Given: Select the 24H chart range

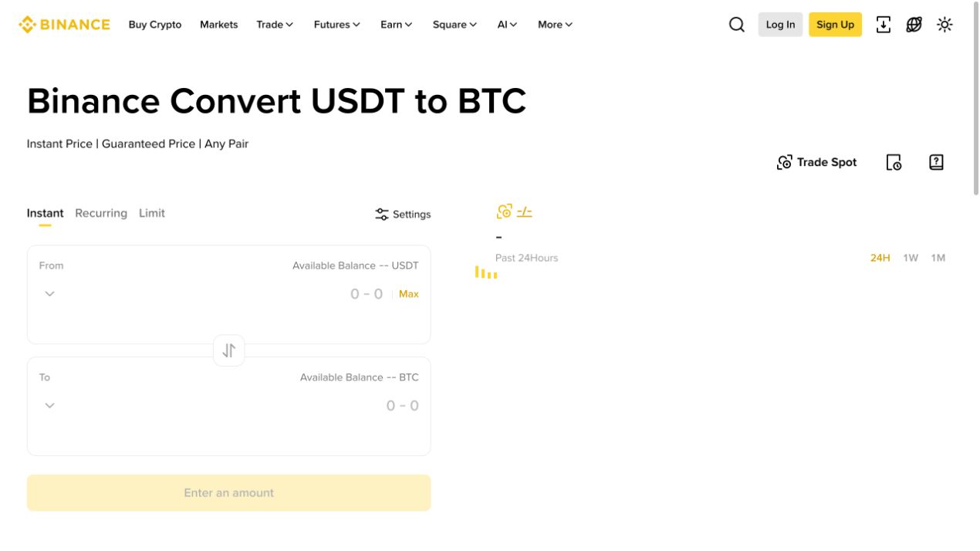Looking at the screenshot, I should click(880, 258).
